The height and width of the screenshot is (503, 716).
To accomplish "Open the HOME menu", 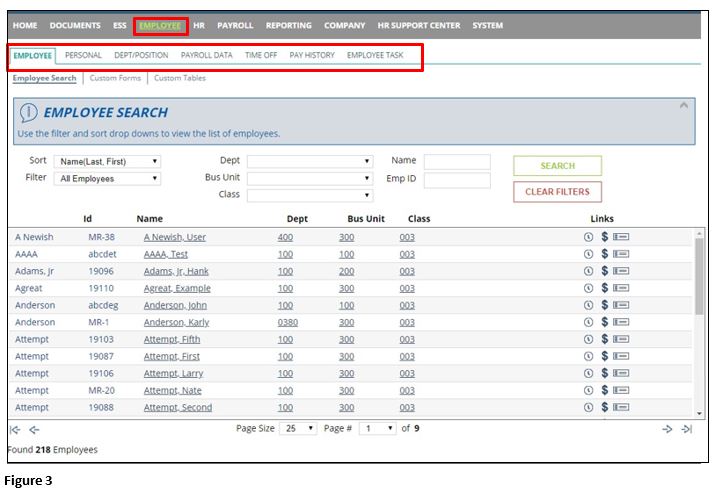I will 25,26.
